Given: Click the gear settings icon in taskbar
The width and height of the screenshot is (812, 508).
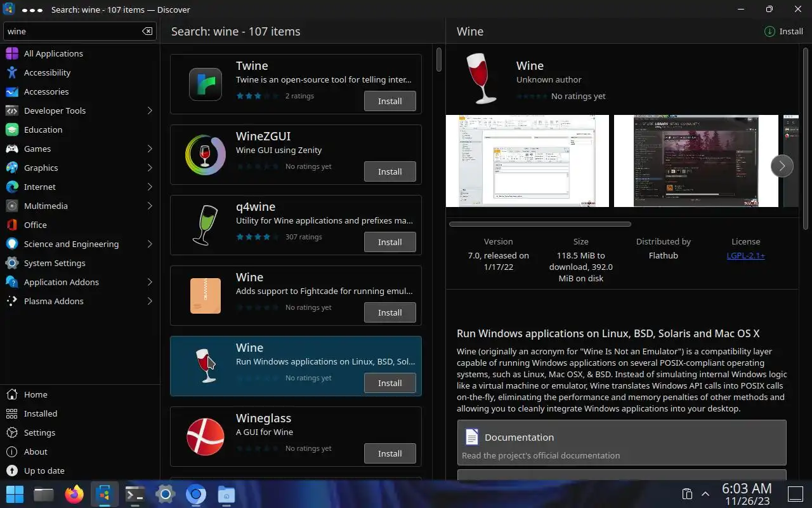Looking at the screenshot, I should (x=166, y=494).
